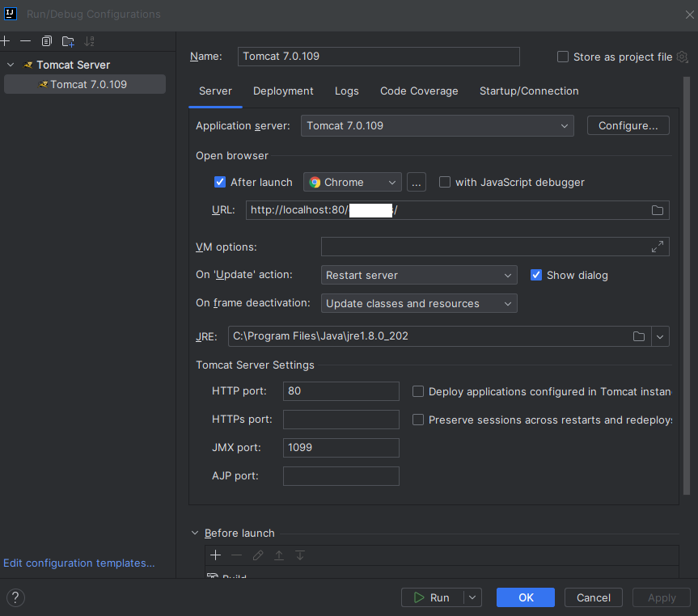Open the Chrome browser dropdown
Viewport: 698px width, 616px height.
(352, 182)
